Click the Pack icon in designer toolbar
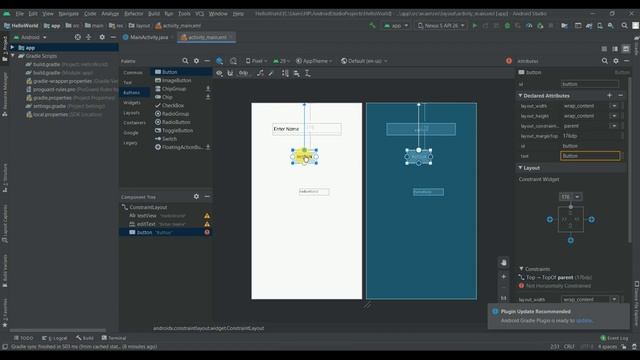This screenshot has width=640, height=360. 285,73
